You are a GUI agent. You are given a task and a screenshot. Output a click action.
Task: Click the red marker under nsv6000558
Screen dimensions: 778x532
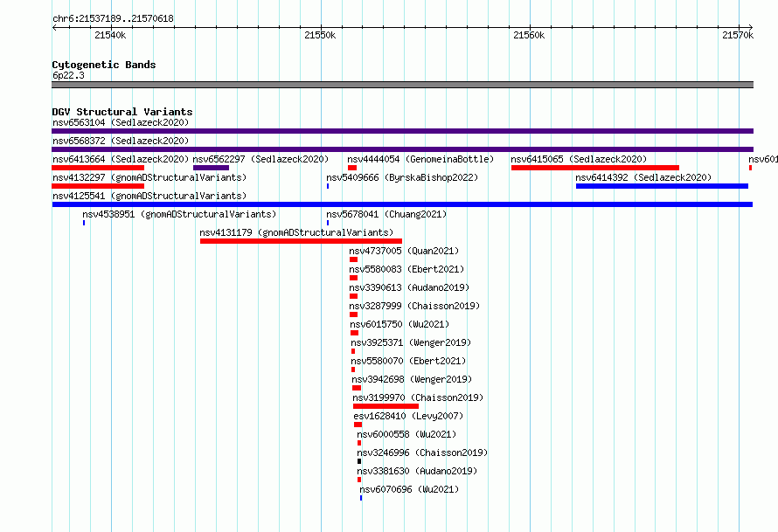(358, 443)
